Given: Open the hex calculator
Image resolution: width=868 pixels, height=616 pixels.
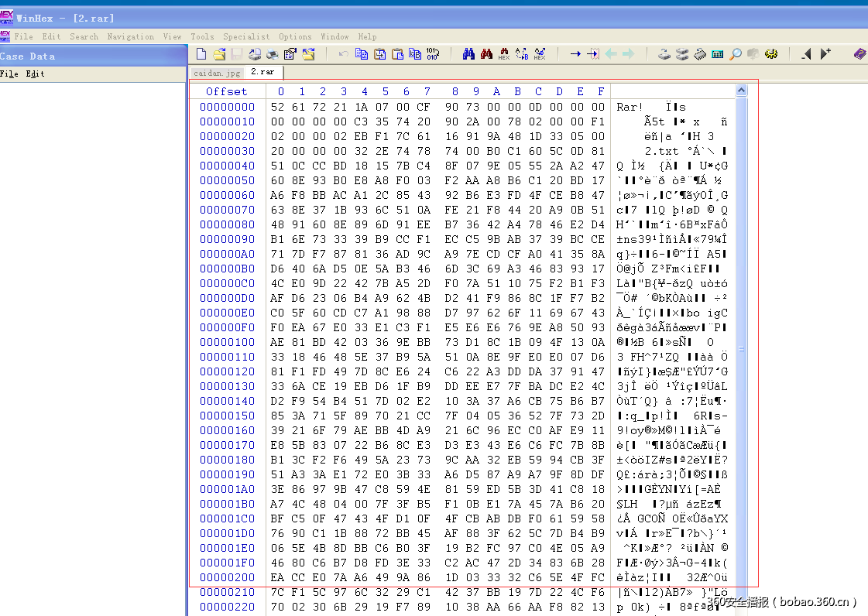Looking at the screenshot, I should [716, 53].
